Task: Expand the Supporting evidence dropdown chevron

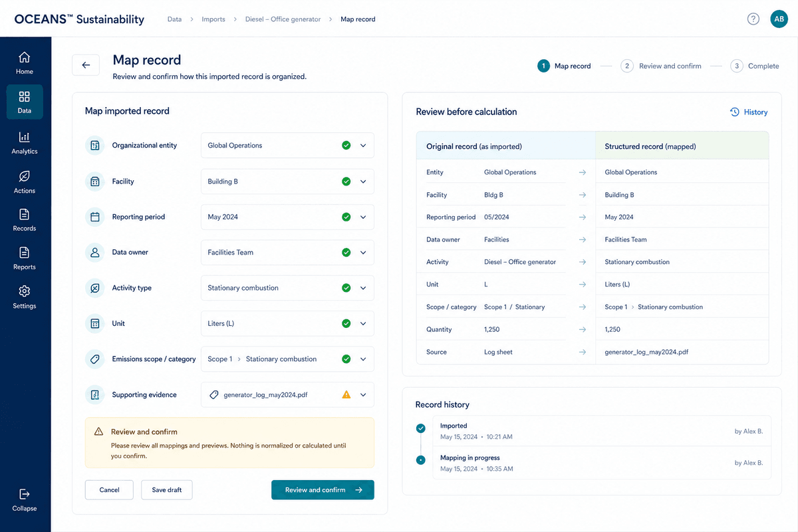Action: point(363,394)
